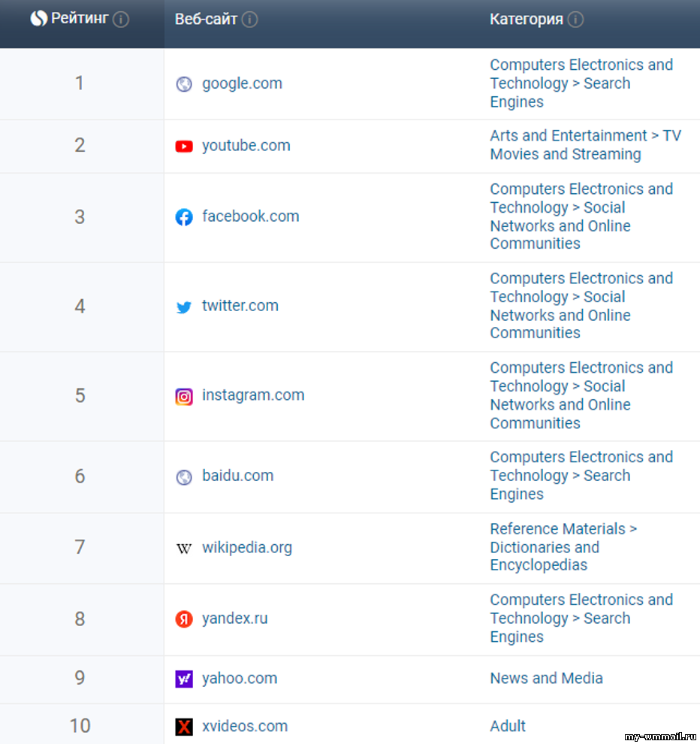The image size is (700, 744).
Task: Open the wikipedia.org link
Action: pyautogui.click(x=247, y=548)
